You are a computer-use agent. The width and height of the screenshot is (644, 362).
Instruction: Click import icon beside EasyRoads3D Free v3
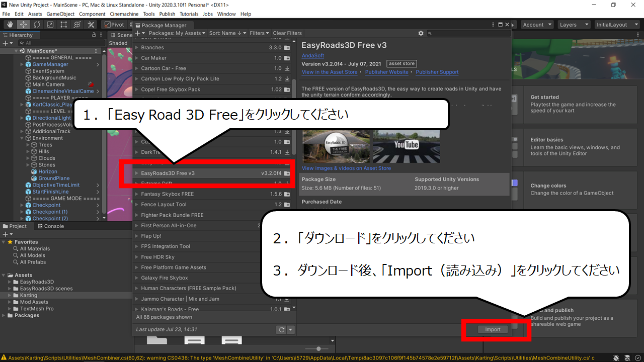[287, 173]
